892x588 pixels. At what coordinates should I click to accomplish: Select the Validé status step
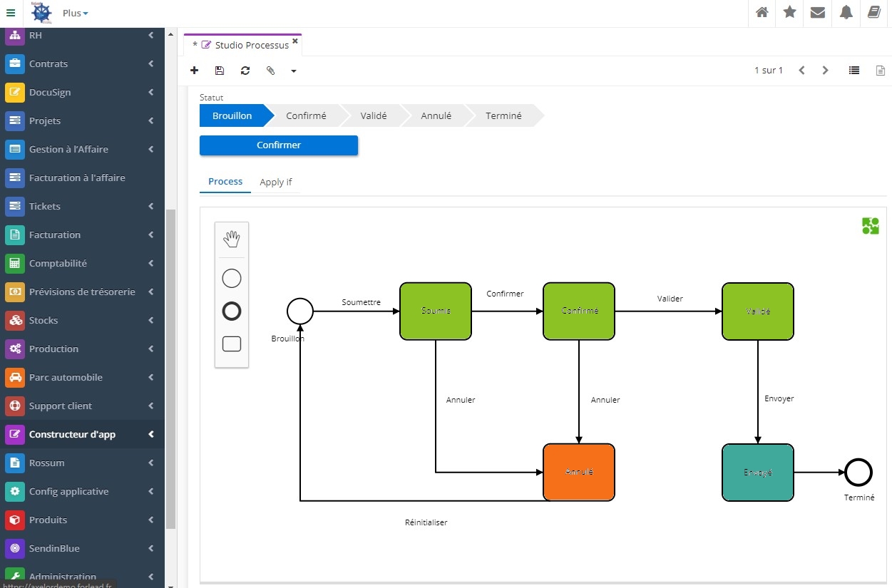coord(373,115)
